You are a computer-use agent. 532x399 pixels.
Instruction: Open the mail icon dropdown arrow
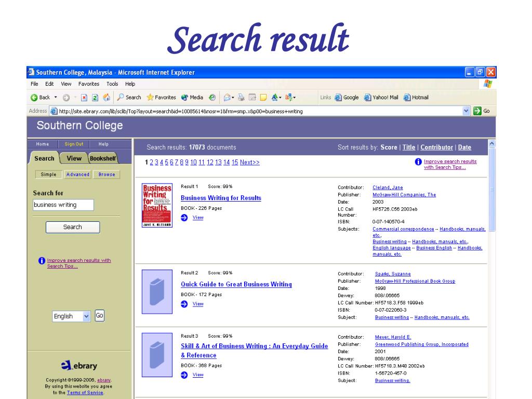(233, 98)
